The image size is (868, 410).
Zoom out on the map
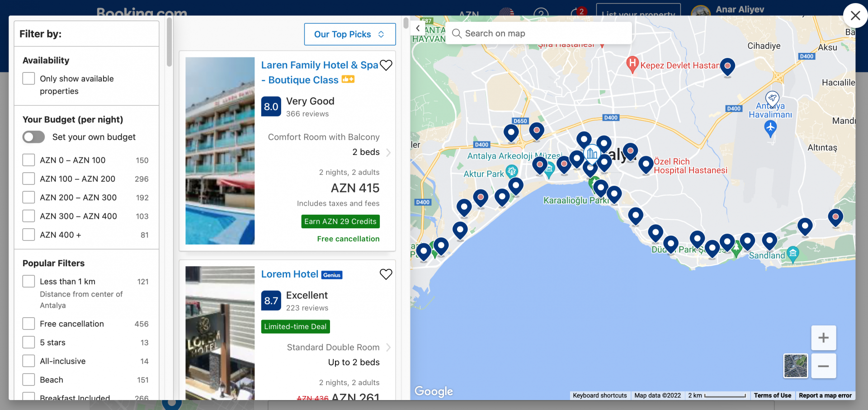823,366
